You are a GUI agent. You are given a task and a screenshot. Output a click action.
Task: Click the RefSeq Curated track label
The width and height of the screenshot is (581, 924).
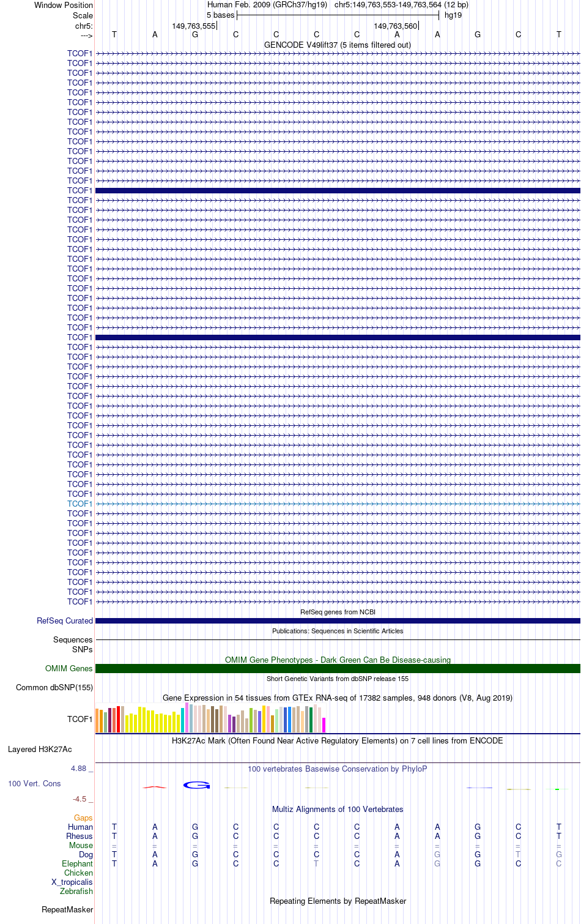coord(65,620)
